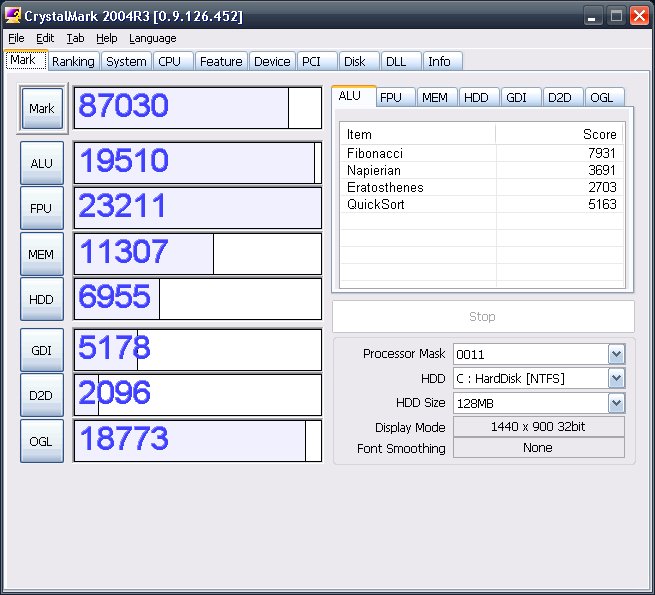Select the Napierian row in results
This screenshot has width=655, height=595.
(x=482, y=170)
